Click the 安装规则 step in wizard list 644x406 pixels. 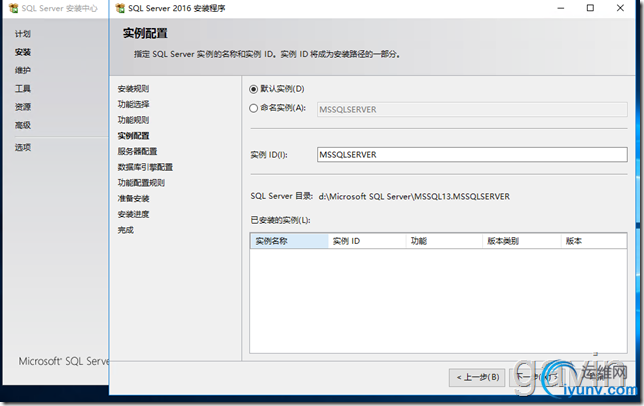coord(133,89)
